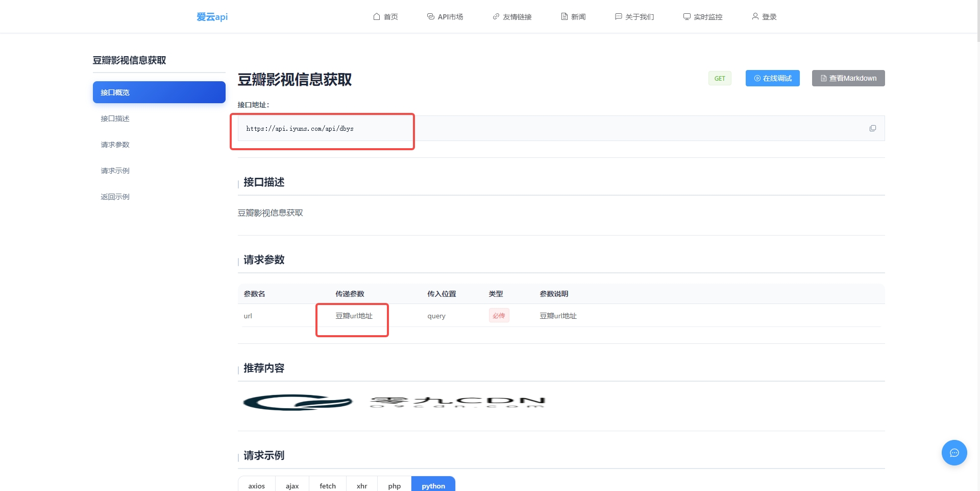Click the 零九CDN recommended banner
The height and width of the screenshot is (491, 980).
[394, 403]
